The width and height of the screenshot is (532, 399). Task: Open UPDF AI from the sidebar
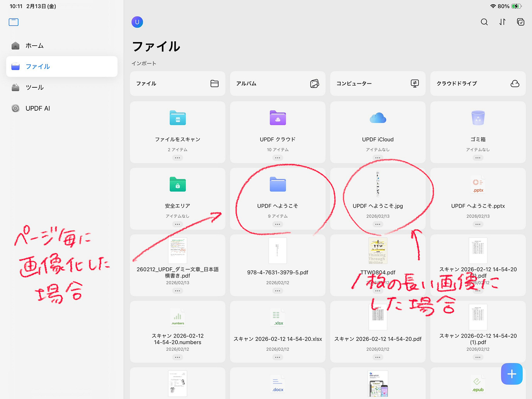(x=38, y=108)
